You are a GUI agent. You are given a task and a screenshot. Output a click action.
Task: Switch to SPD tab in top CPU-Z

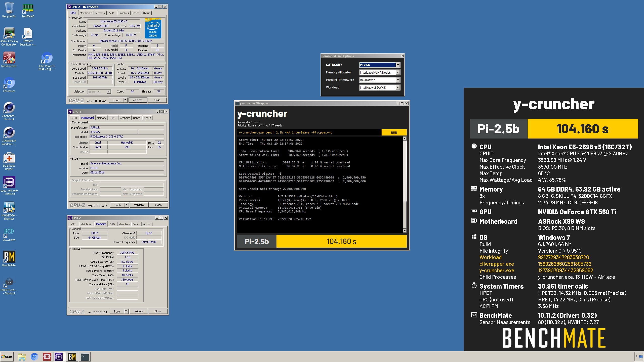pos(112,13)
